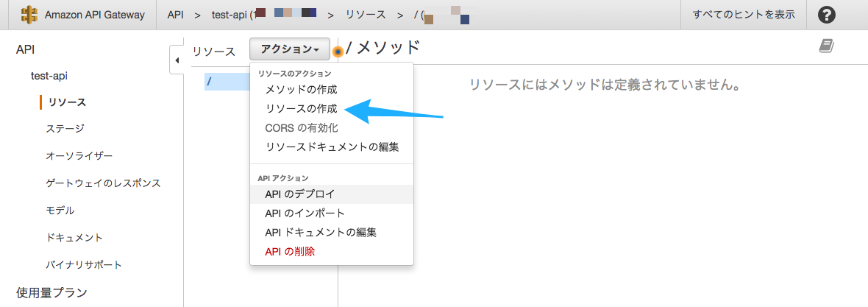Select the root / resource tree item

pos(227,82)
